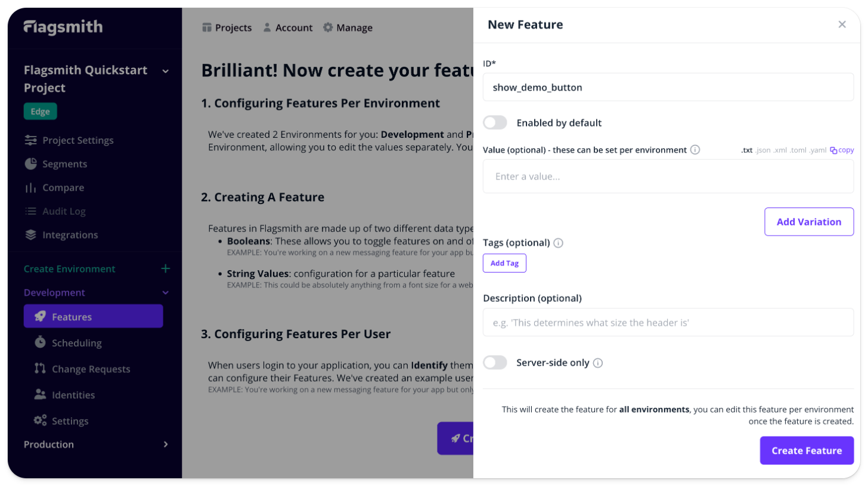Collapse the Development environment section
The height and width of the screenshot is (486, 868).
(165, 293)
